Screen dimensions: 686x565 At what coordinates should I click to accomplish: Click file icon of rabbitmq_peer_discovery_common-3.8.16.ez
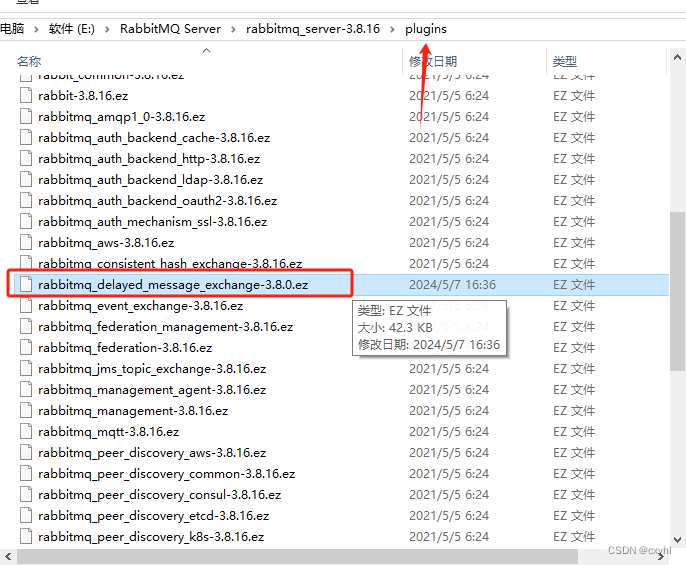(26, 474)
